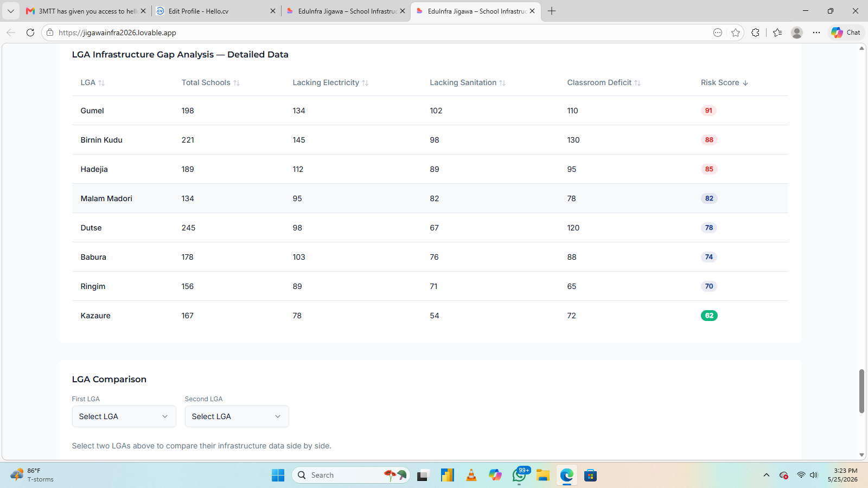Select the Gumel LGA name

click(92, 111)
